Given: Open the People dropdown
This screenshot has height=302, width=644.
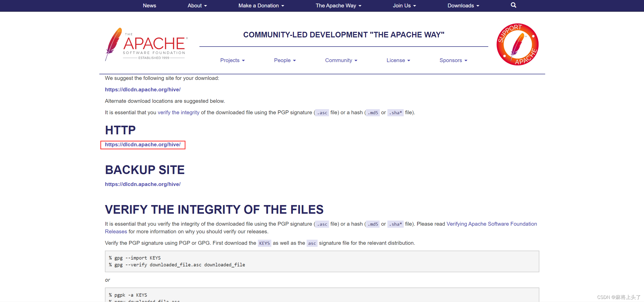Looking at the screenshot, I should point(285,60).
